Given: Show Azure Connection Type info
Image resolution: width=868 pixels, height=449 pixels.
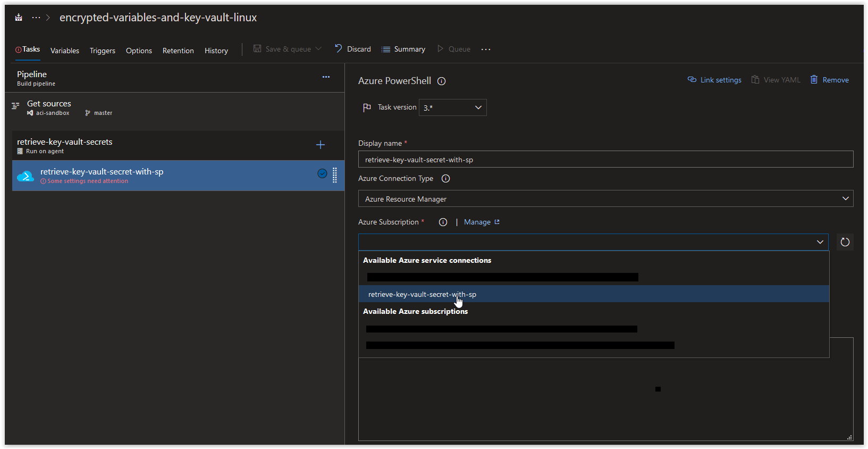Looking at the screenshot, I should pyautogui.click(x=446, y=179).
